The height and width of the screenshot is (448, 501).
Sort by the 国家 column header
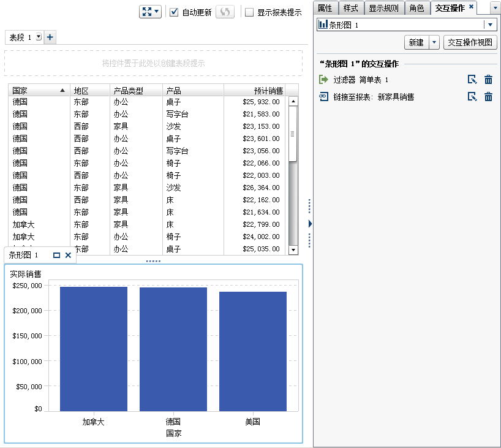[21, 89]
